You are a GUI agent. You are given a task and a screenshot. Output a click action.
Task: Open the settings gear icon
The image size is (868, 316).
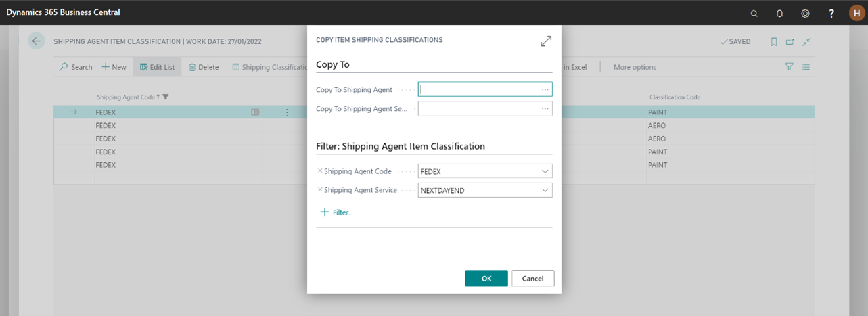805,13
